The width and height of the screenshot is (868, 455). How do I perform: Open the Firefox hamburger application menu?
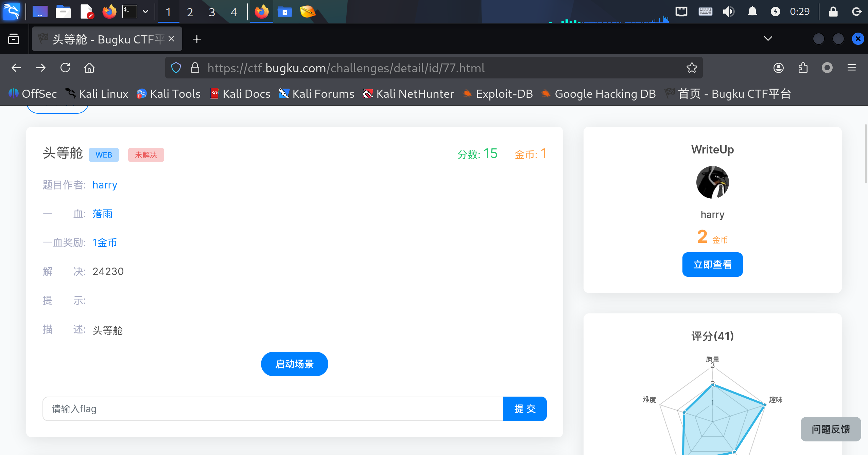[851, 68]
